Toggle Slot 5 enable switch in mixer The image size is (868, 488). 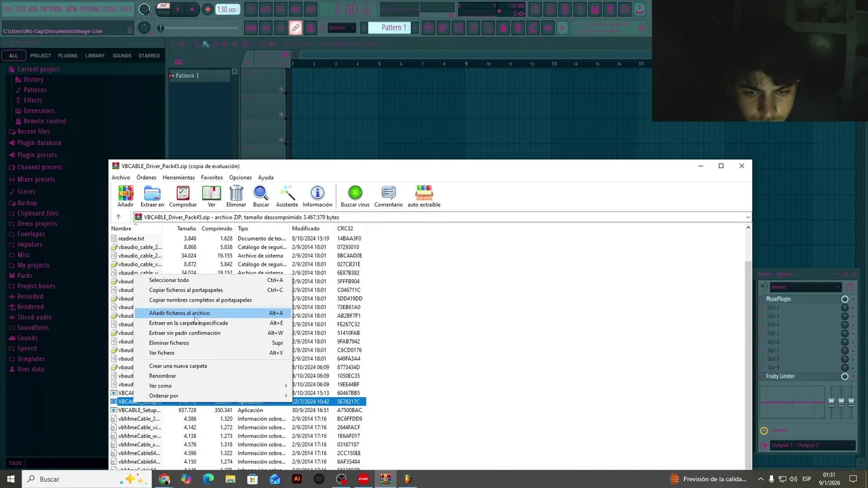click(x=845, y=333)
